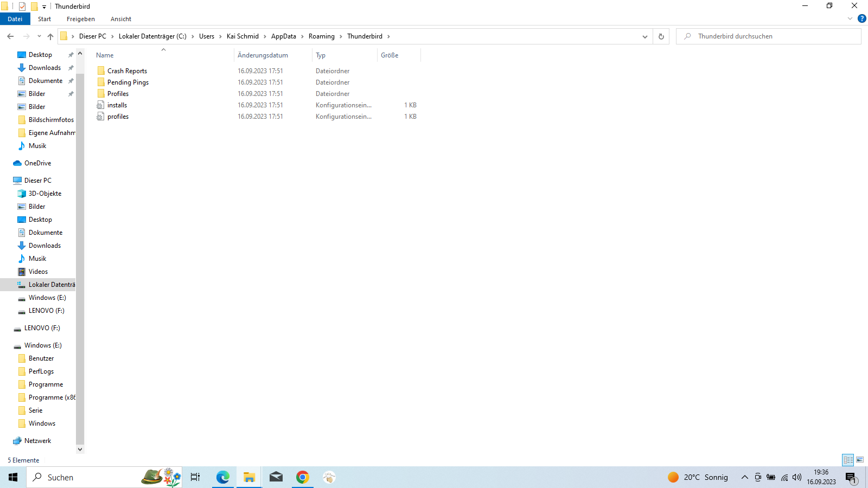Open address bar history dropdown
Image resolution: width=868 pixels, height=488 pixels.
pos(644,36)
